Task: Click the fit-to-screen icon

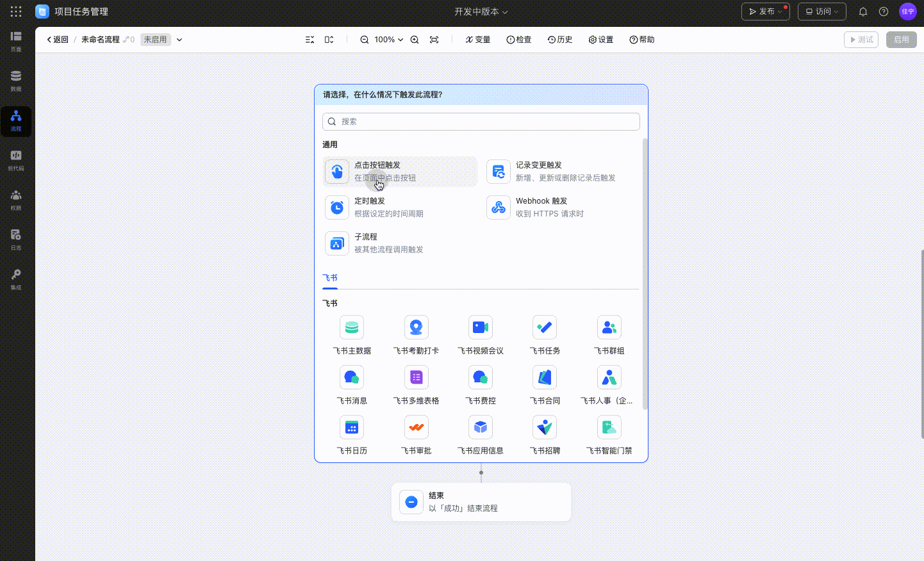Action: pos(434,40)
